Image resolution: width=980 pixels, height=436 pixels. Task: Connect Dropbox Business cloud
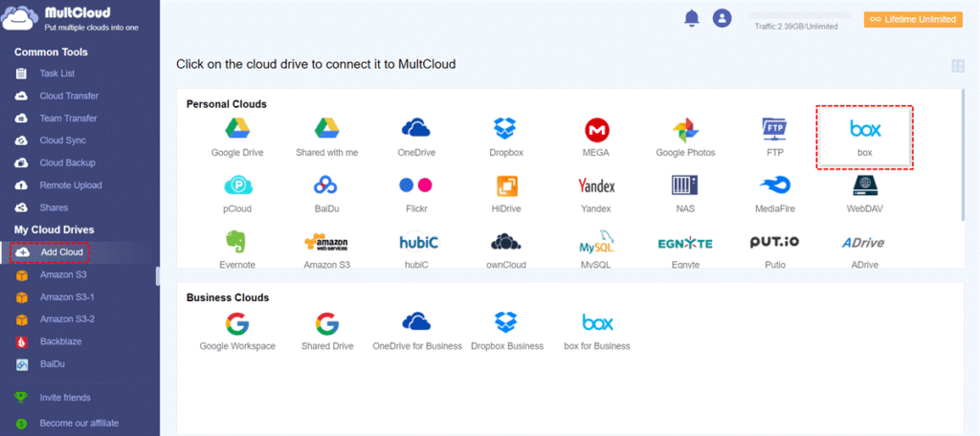(507, 331)
